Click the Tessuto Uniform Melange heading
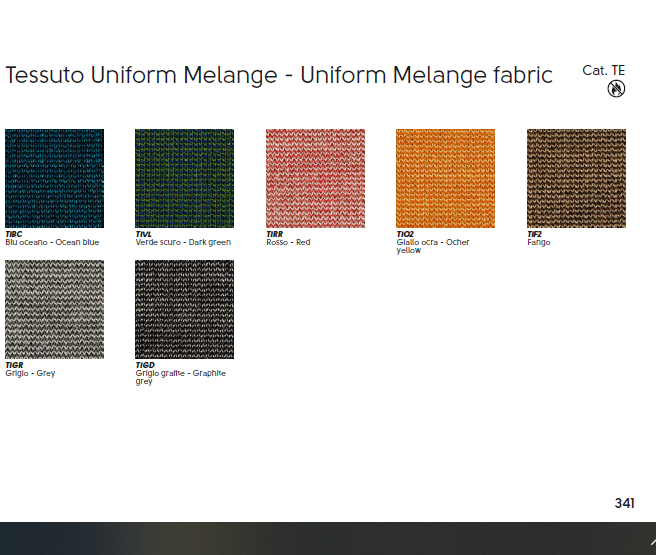The width and height of the screenshot is (656, 555). point(279,75)
